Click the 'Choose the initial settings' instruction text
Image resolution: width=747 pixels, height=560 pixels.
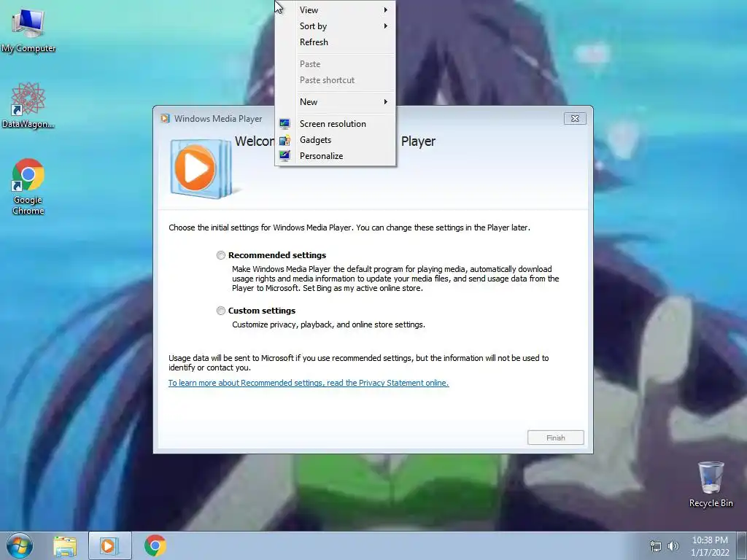point(349,227)
